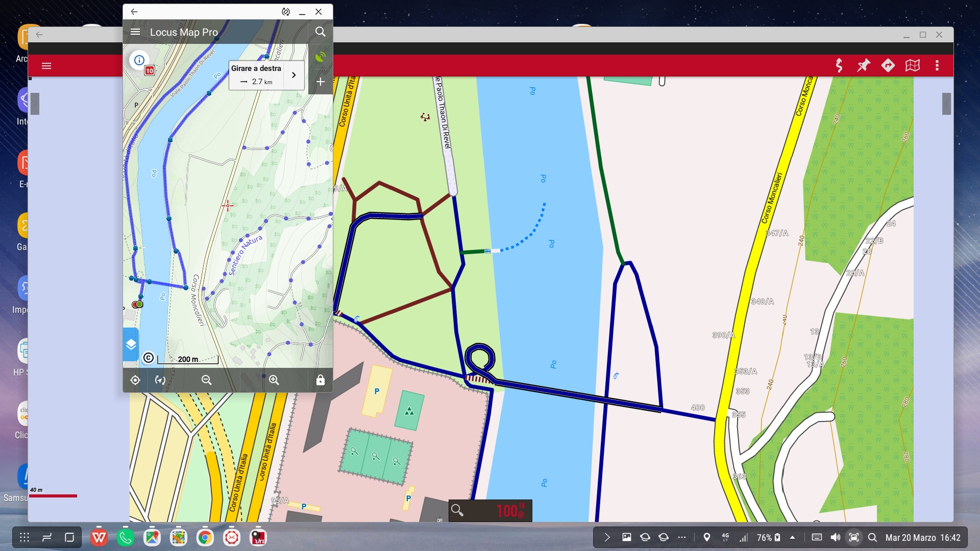Click the 100 zoom level magnifier box
This screenshot has width=980, height=551.
point(490,510)
